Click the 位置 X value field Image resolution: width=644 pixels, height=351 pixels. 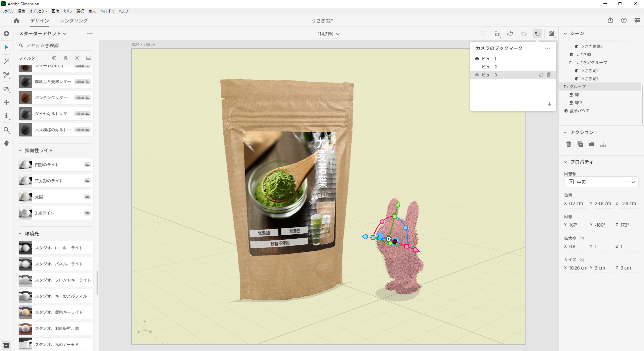click(578, 203)
